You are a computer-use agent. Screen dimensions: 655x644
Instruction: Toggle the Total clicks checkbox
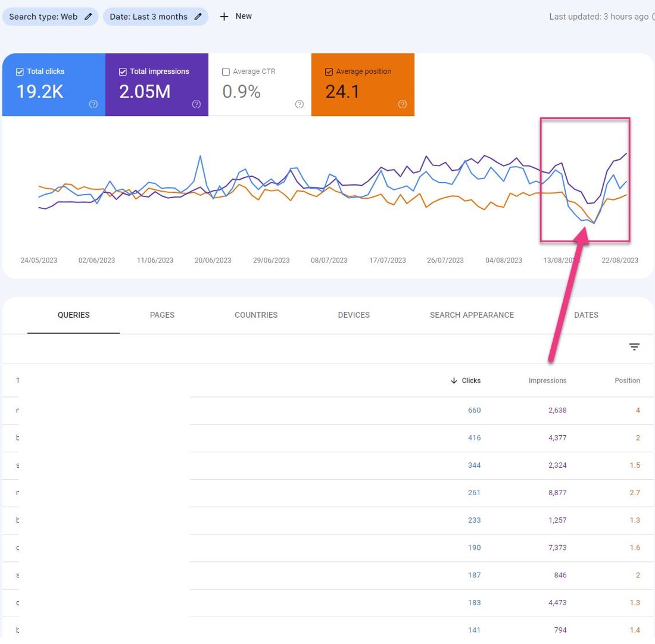[20, 72]
